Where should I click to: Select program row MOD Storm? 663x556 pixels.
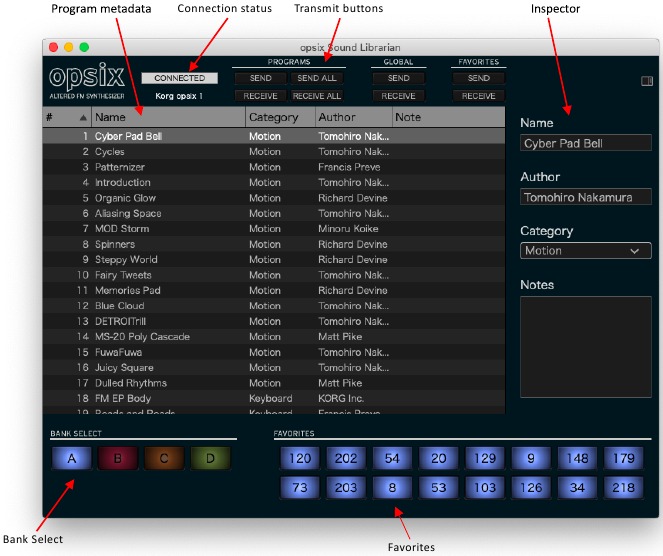[x=274, y=229]
